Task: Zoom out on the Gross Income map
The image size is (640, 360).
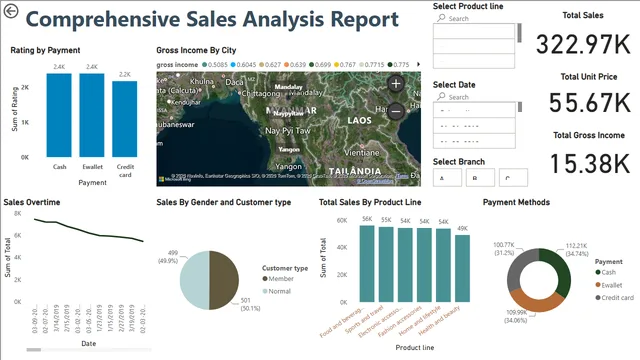Action: 396,111
